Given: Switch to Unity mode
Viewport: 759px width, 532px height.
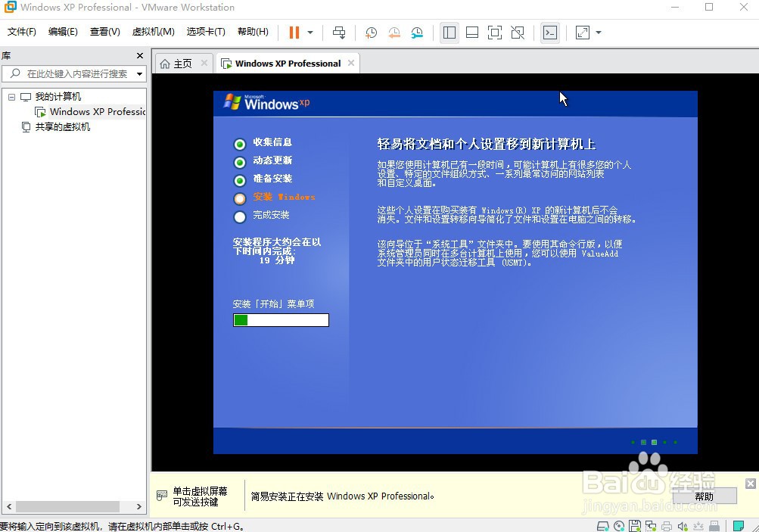Looking at the screenshot, I should tap(518, 33).
